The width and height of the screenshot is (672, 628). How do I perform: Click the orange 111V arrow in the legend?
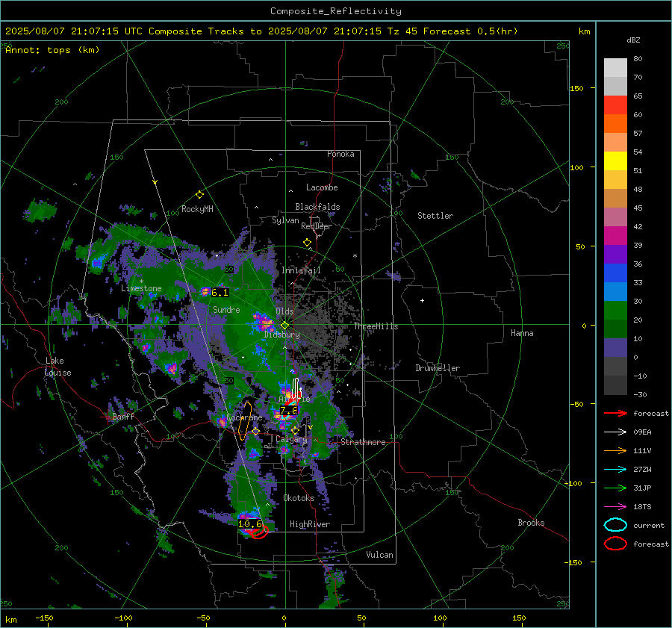(x=615, y=450)
